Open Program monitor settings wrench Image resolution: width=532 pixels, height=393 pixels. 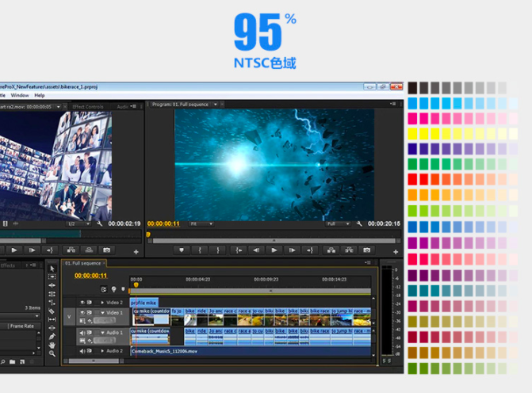coord(359,224)
